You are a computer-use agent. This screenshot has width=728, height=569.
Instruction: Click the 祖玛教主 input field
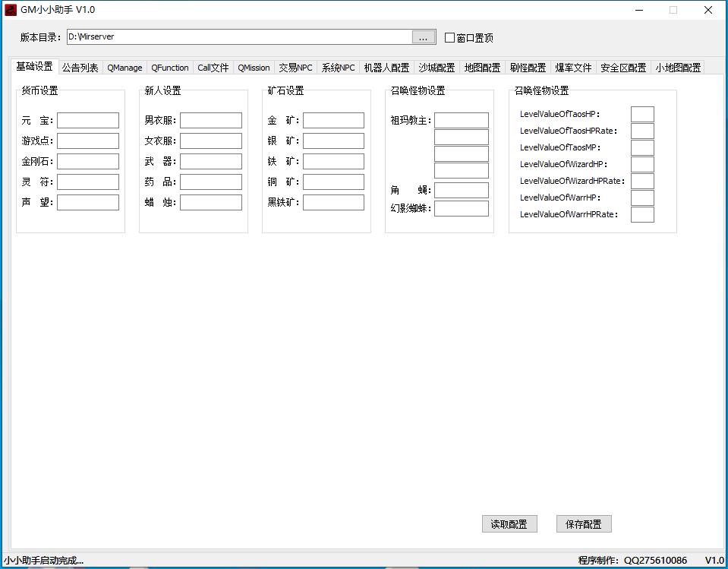coord(462,119)
